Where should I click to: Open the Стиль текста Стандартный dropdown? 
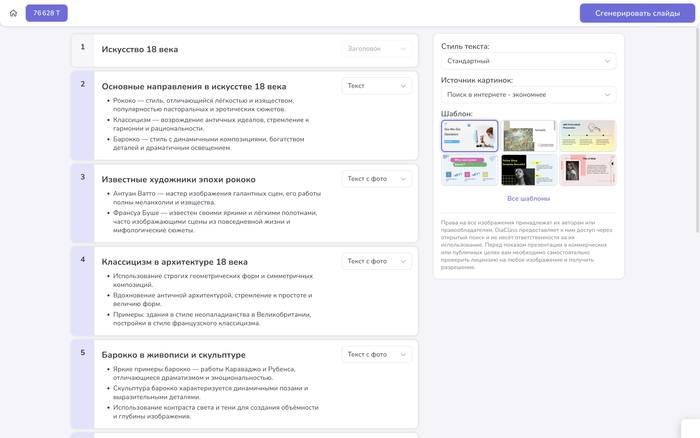529,61
